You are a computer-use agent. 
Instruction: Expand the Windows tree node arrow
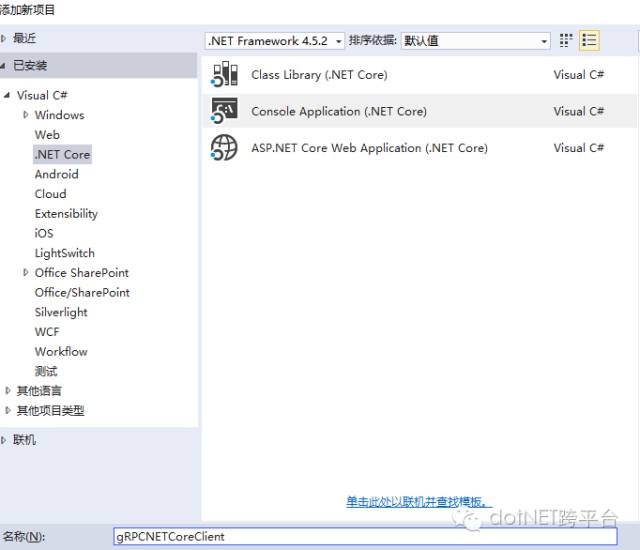tap(25, 115)
